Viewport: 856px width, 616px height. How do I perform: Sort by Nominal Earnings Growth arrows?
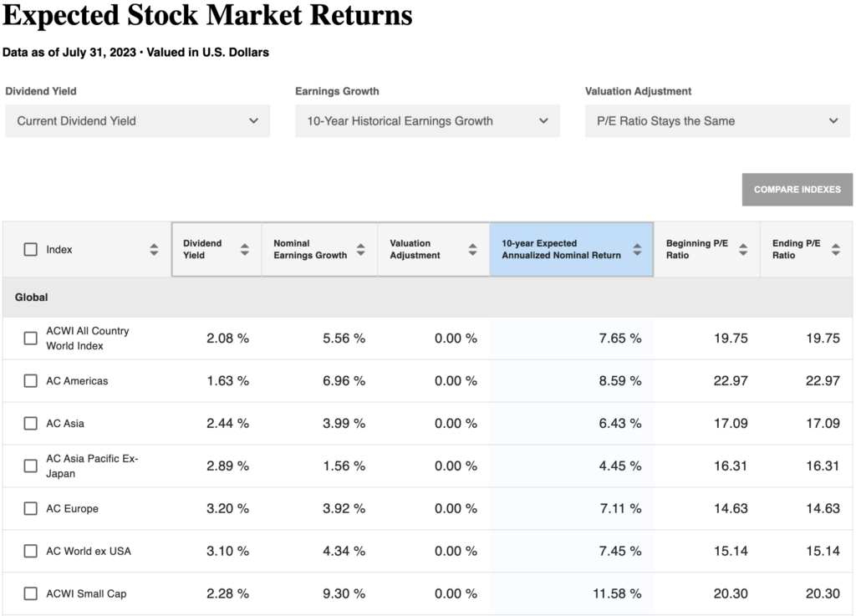361,249
